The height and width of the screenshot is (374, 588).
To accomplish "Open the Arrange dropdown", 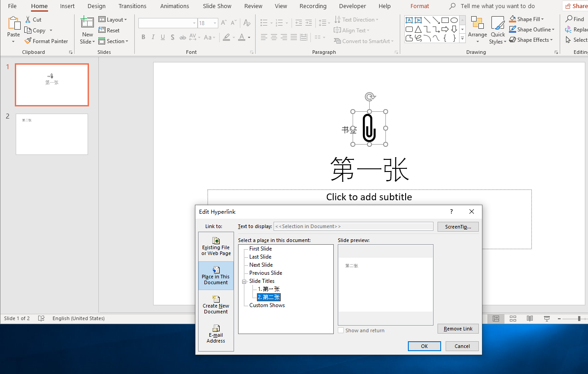I will 477,31.
